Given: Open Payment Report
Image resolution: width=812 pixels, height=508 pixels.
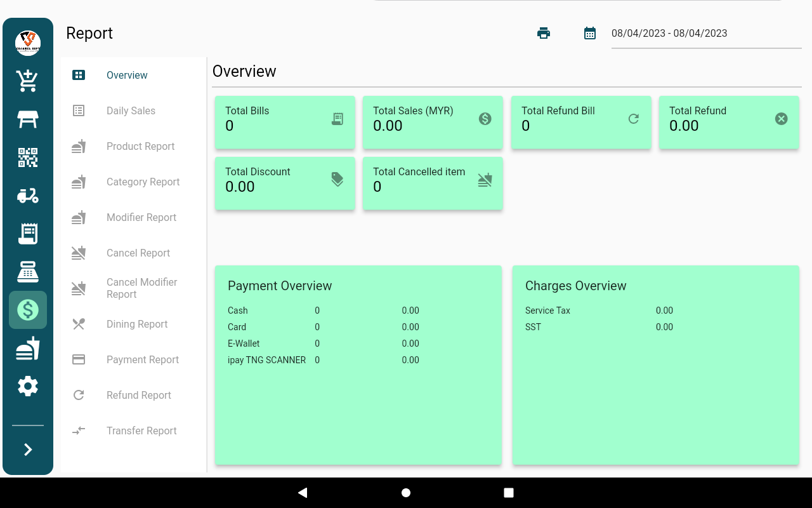Looking at the screenshot, I should [x=134, y=359].
